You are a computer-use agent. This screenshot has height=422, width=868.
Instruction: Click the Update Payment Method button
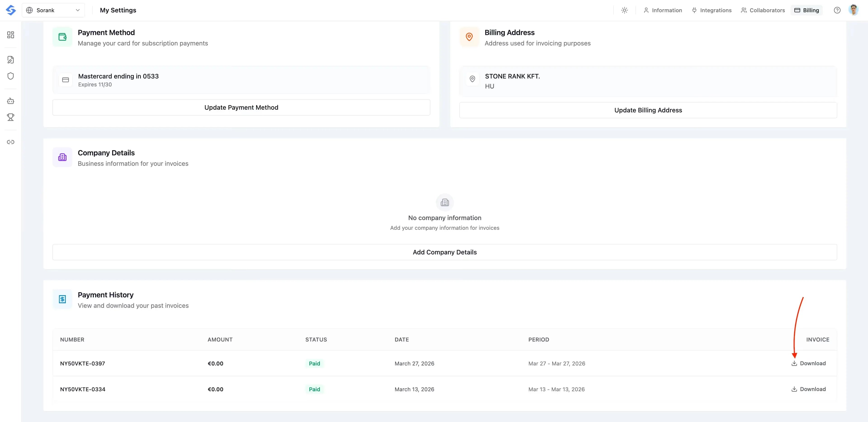click(x=241, y=107)
